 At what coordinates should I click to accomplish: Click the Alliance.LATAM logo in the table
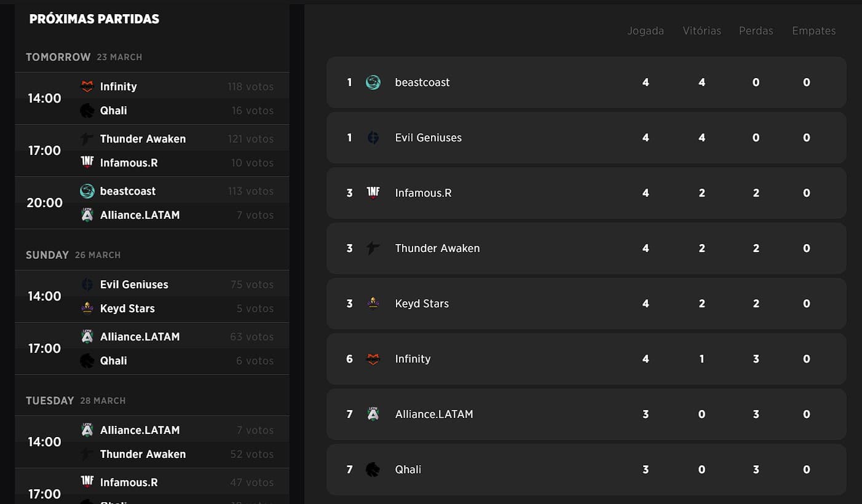374,414
